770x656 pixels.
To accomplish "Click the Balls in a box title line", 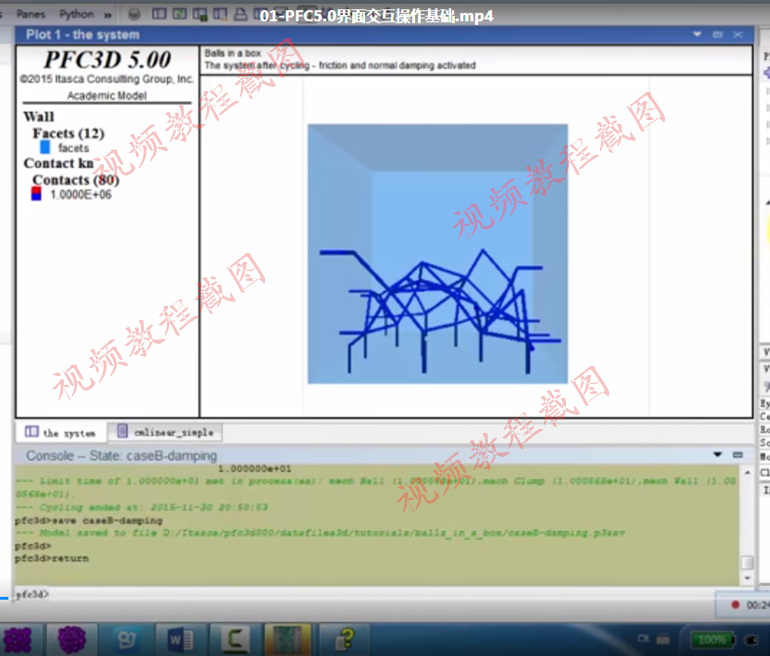I will click(x=233, y=53).
